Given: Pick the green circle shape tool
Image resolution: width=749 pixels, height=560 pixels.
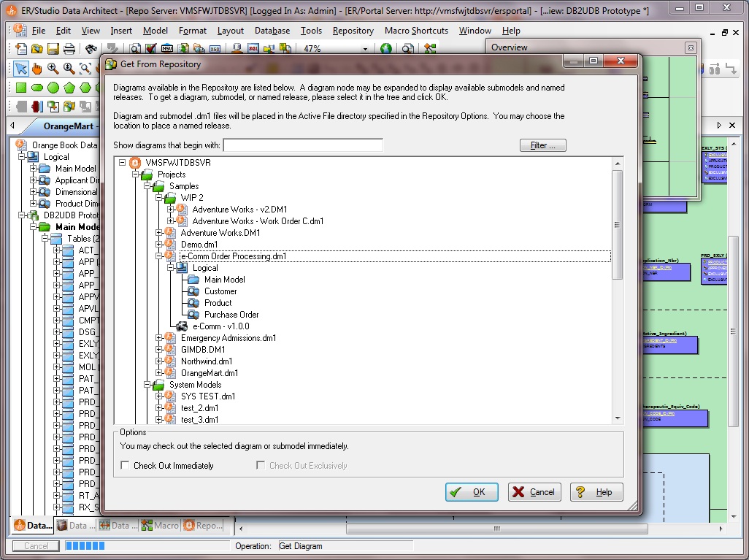Looking at the screenshot, I should (x=53, y=88).
